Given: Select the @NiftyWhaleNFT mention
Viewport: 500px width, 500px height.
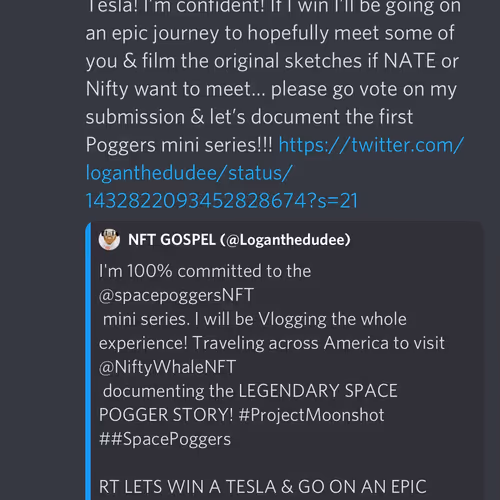Looking at the screenshot, I should click(167, 367).
